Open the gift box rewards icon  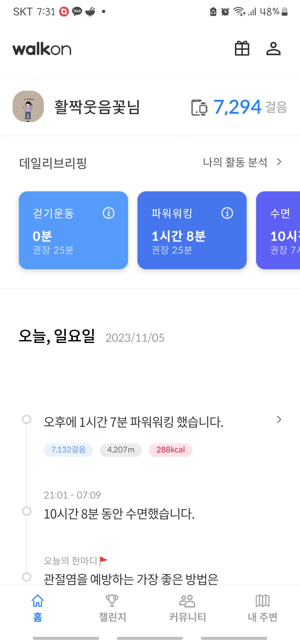coord(242,49)
